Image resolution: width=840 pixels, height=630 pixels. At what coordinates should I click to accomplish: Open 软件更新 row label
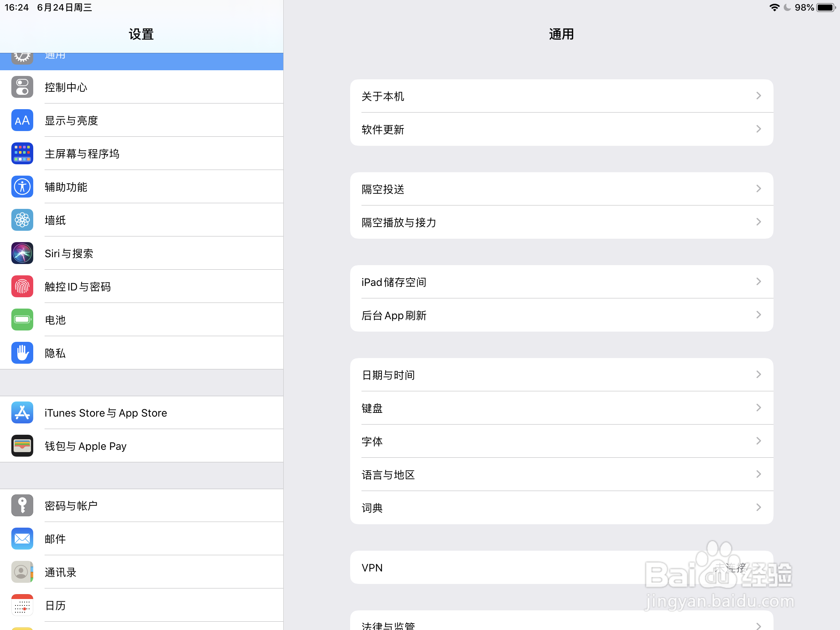pyautogui.click(x=383, y=130)
